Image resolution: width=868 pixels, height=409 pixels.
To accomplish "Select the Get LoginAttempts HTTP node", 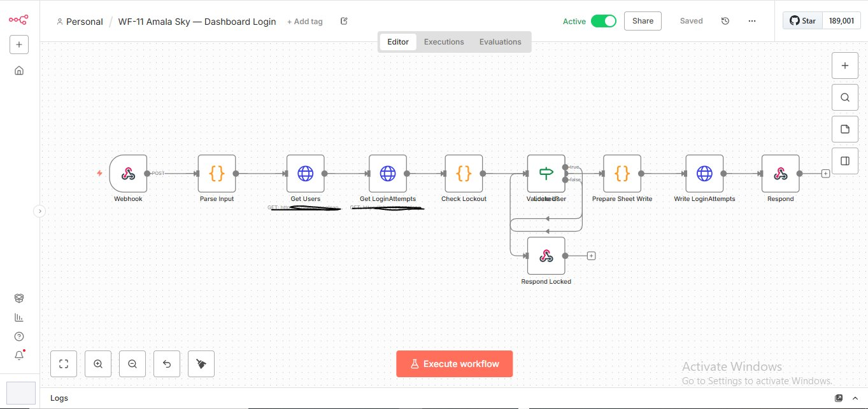I will click(388, 173).
